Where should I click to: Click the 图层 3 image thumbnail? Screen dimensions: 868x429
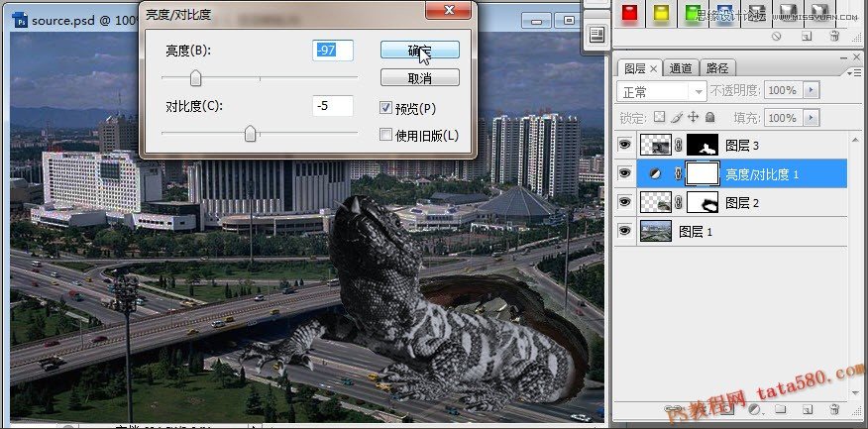(656, 145)
